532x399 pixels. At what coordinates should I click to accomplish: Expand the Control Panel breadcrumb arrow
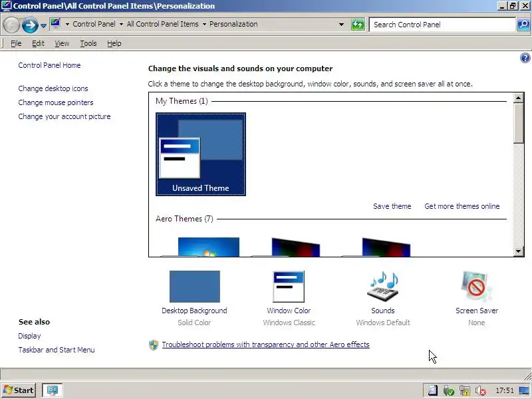pyautogui.click(x=121, y=24)
